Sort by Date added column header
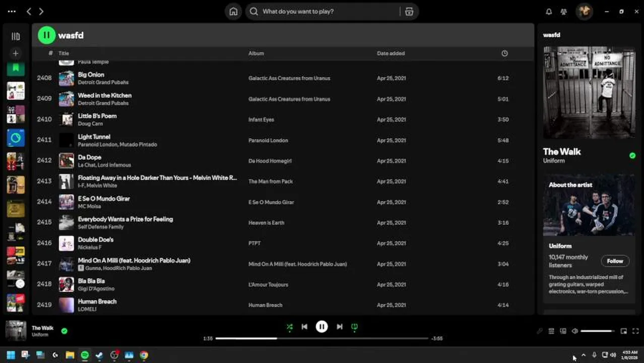 391,53
